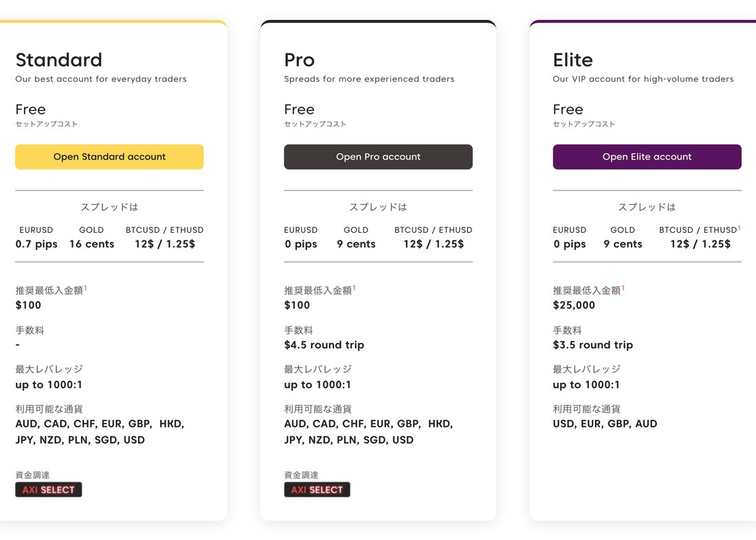Image resolution: width=756 pixels, height=540 pixels.
Task: Click the Pro $4.5 round trip commission
Action: point(324,345)
